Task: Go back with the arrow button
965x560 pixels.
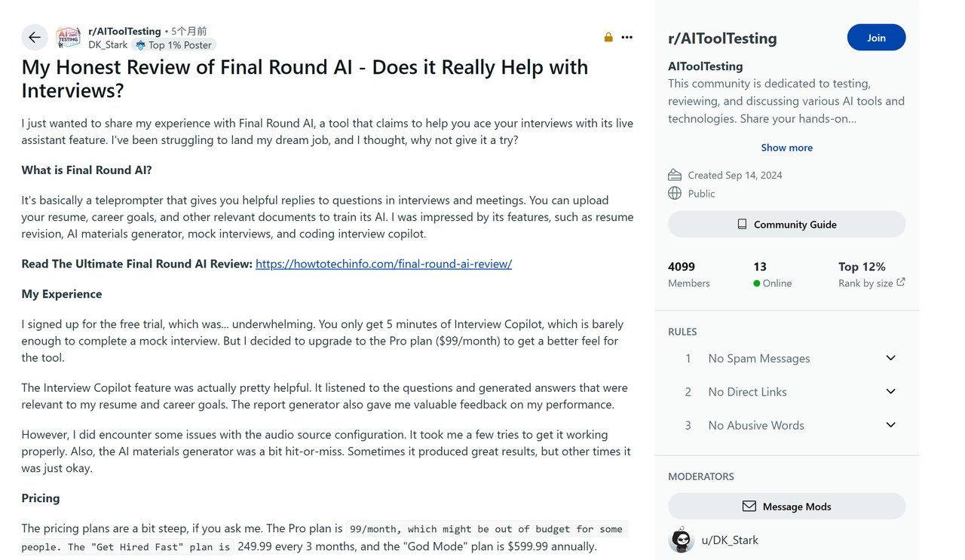Action: 35,37
